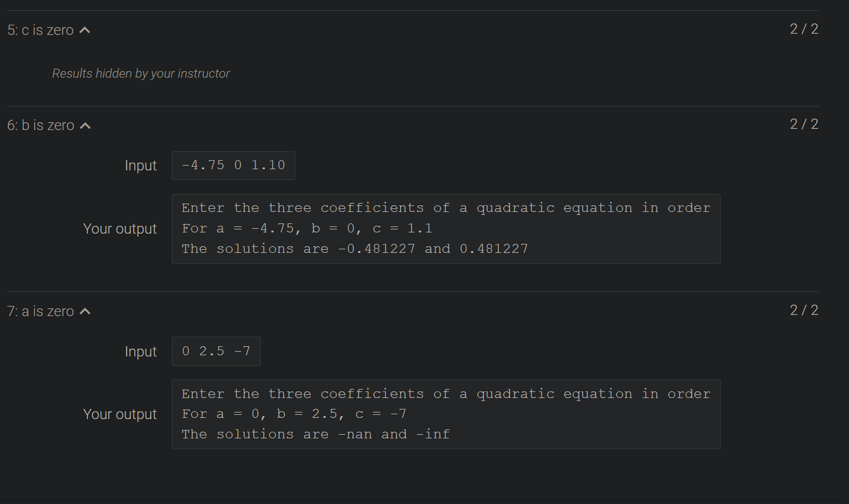Click the line "The solutions are -nan and -inf"

315,434
